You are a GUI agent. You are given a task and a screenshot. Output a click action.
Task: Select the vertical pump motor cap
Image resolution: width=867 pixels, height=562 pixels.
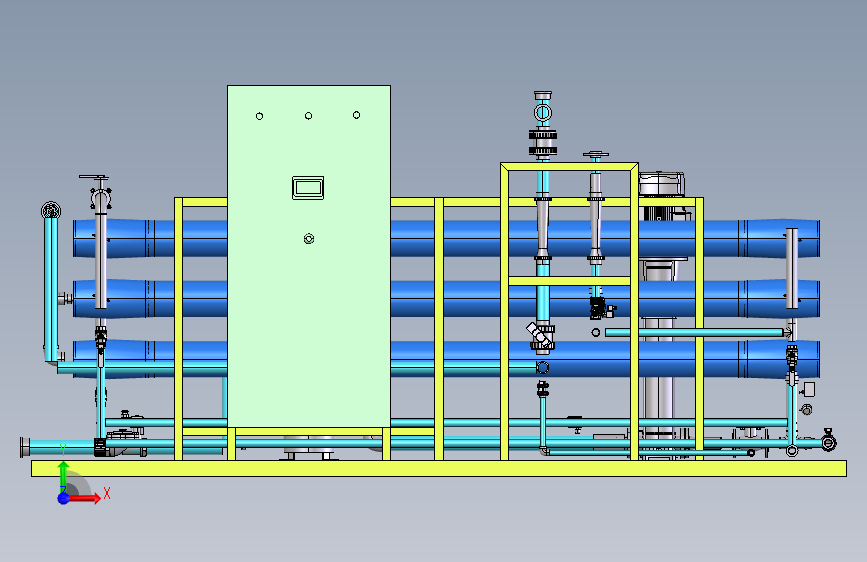(x=662, y=184)
